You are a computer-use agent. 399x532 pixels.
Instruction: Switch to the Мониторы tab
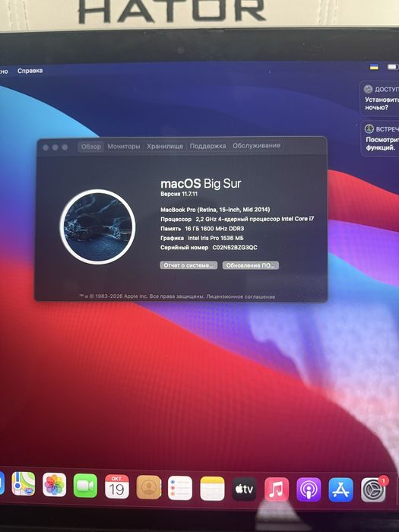click(123, 146)
